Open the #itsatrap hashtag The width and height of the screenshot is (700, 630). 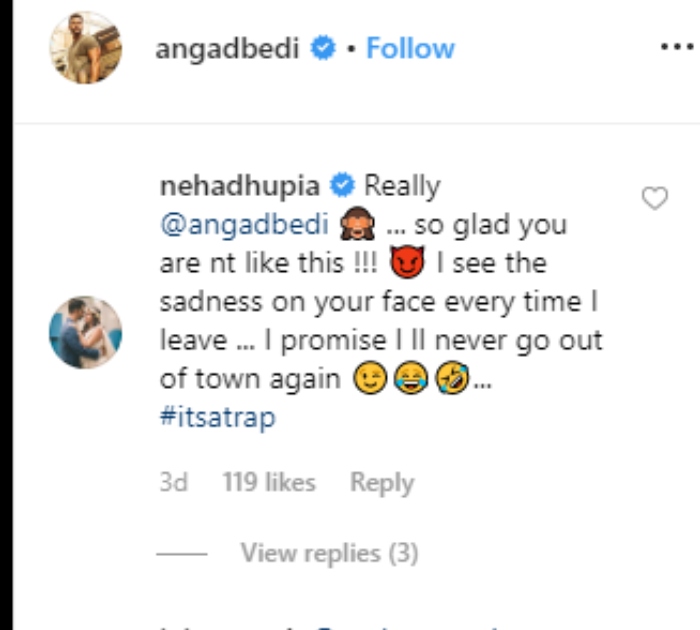(x=217, y=417)
